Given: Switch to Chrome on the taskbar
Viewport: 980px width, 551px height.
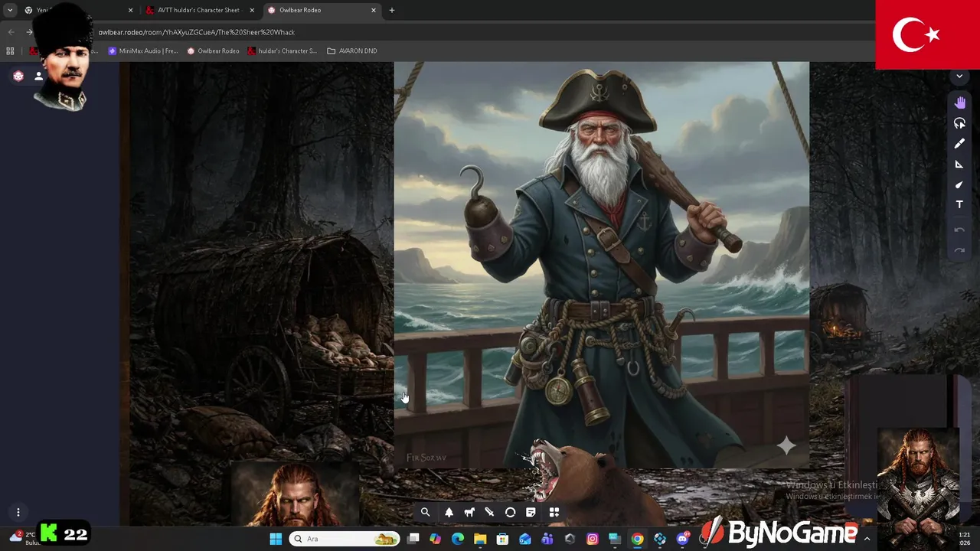Looking at the screenshot, I should [637, 539].
